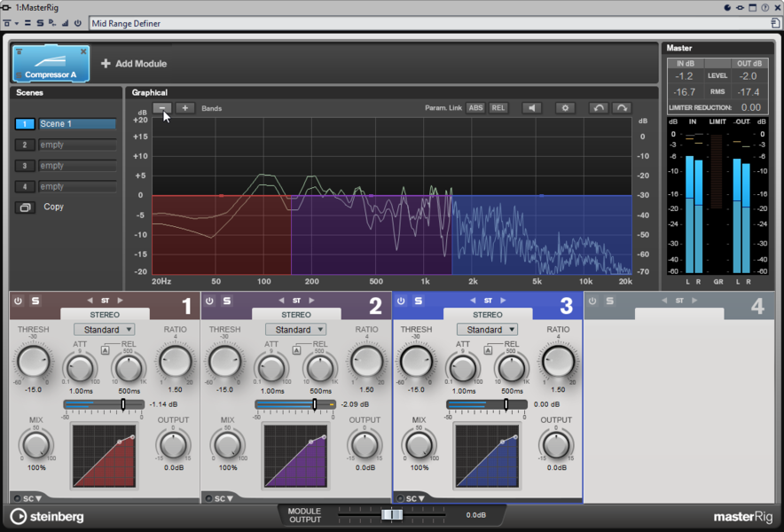The image size is (784, 532).
Task: Click the plus icon beside Add Module
Action: [106, 64]
